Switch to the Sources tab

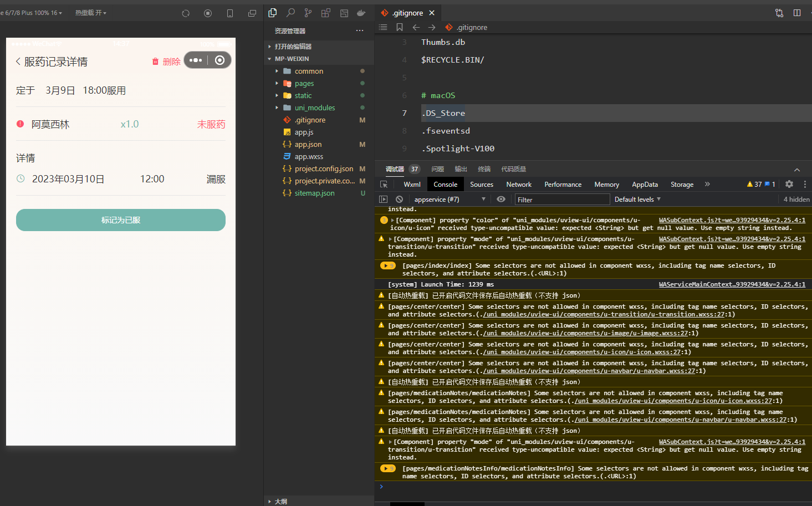tap(482, 185)
